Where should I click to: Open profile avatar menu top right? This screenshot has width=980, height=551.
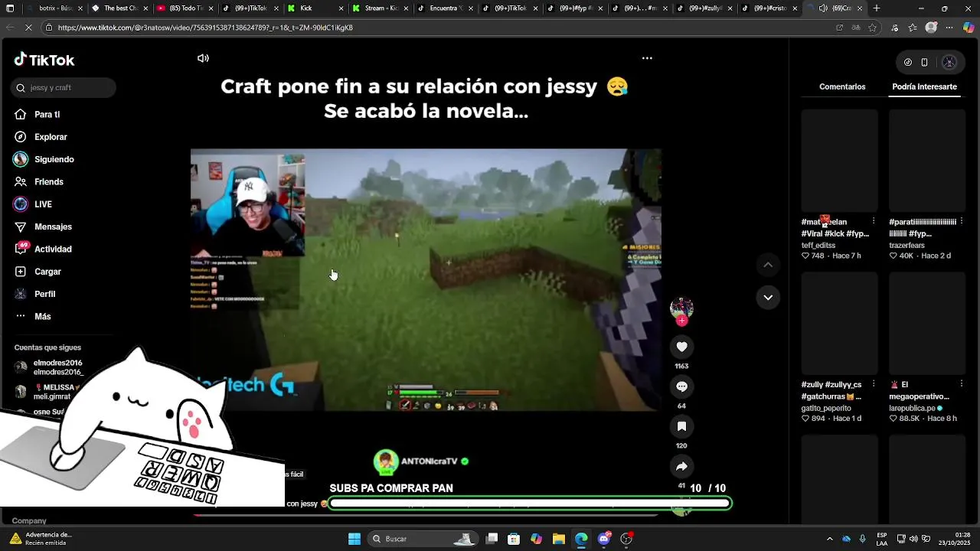(x=949, y=62)
